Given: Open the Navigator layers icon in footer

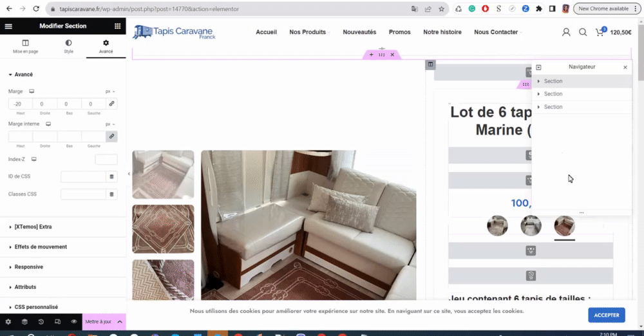Looking at the screenshot, I should (x=24, y=322).
